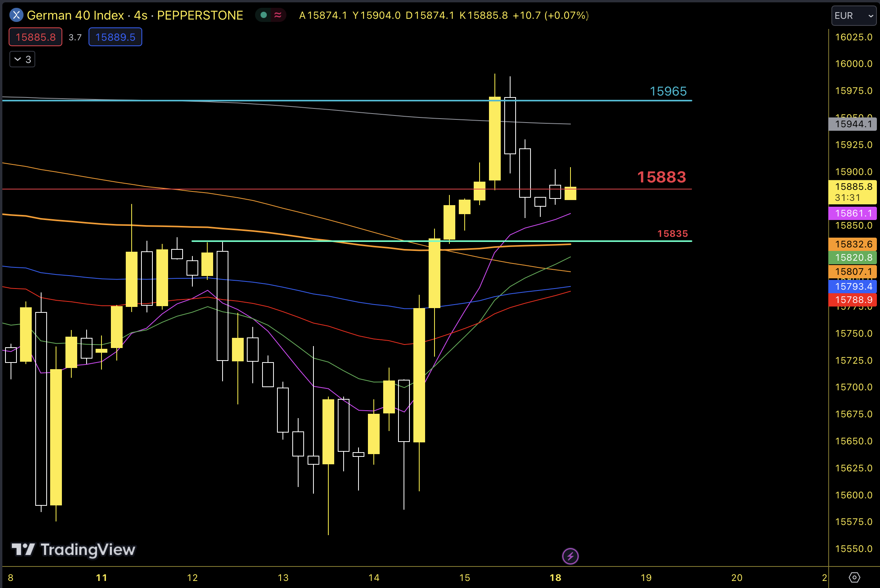The width and height of the screenshot is (880, 588).
Task: Open chart settings gear icon
Action: (854, 577)
